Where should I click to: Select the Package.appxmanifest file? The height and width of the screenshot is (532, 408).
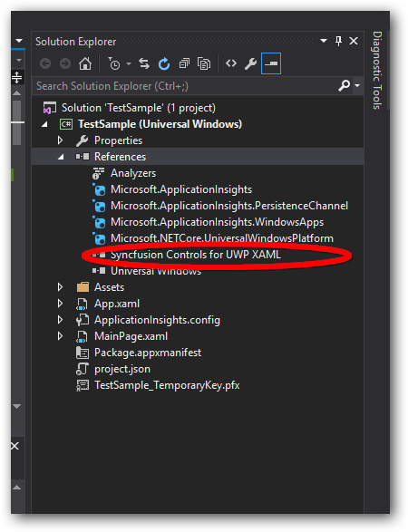pyautogui.click(x=148, y=353)
